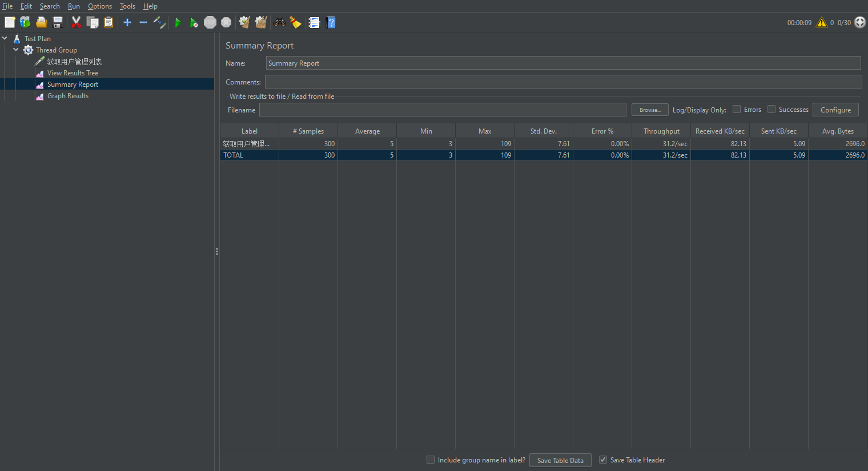Stop the running test with Stop icon
Screen dimensions: 868x471
[210, 22]
